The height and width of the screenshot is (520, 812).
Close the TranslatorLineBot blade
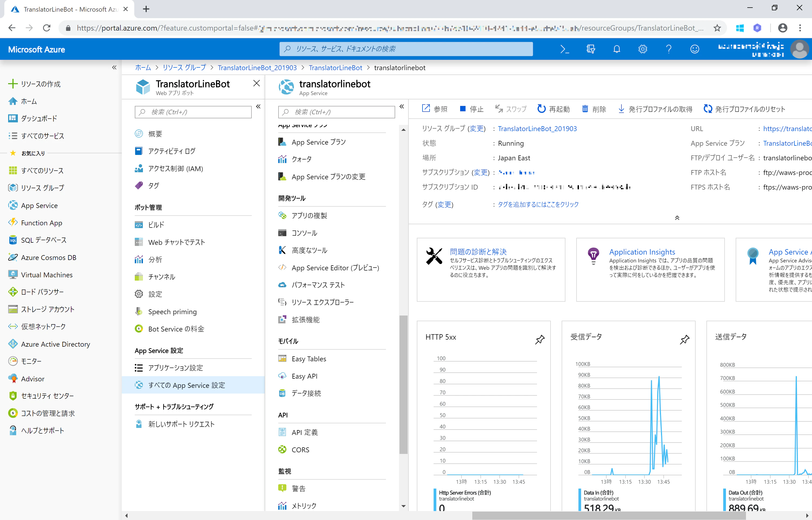point(257,83)
